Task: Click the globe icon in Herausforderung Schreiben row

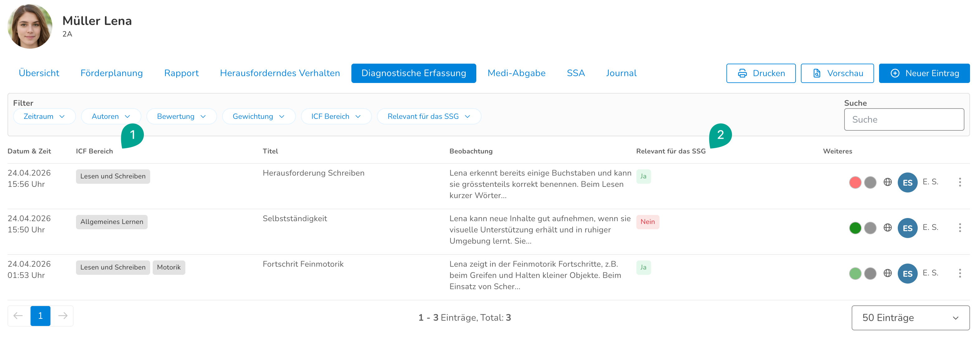Action: (887, 182)
